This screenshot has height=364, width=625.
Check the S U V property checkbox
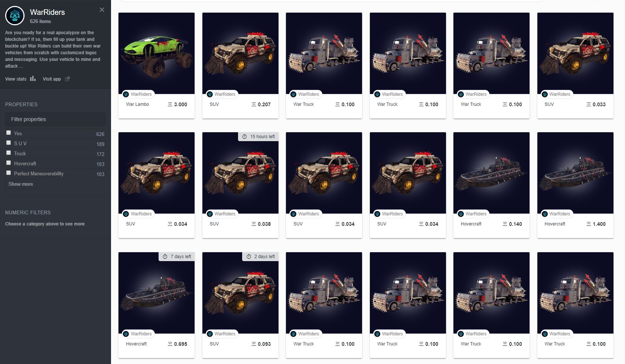[9, 143]
